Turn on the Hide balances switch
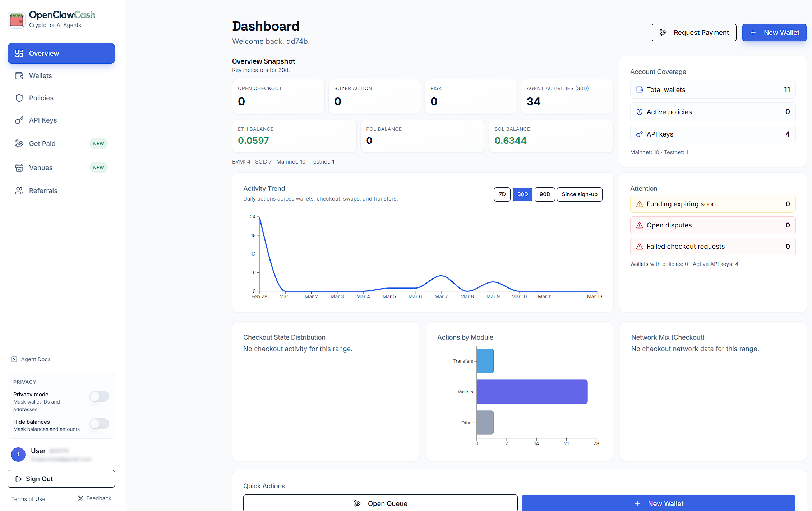 (99, 423)
